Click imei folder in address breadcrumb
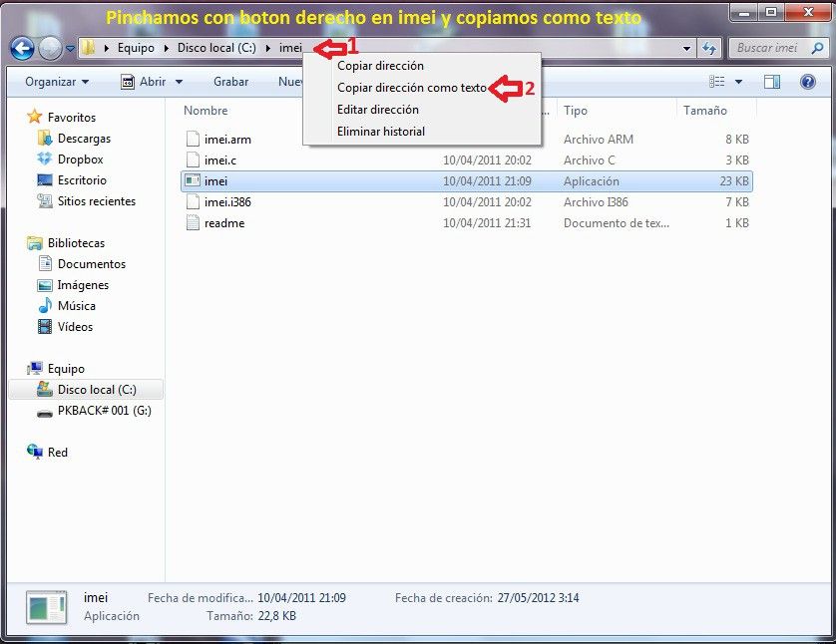Image resolution: width=836 pixels, height=644 pixels. (x=290, y=48)
